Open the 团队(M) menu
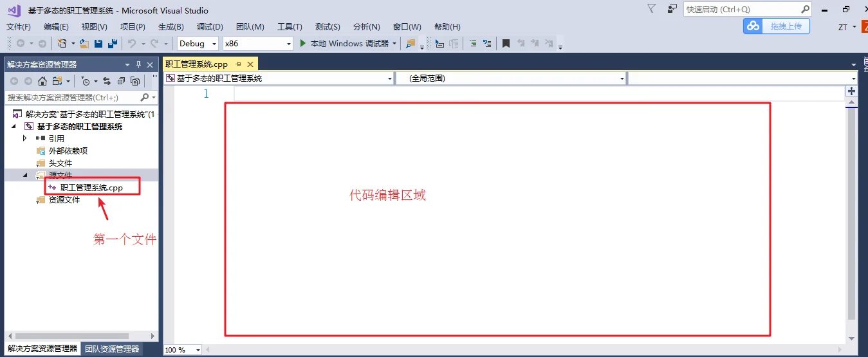This screenshot has width=868, height=357. click(x=250, y=26)
